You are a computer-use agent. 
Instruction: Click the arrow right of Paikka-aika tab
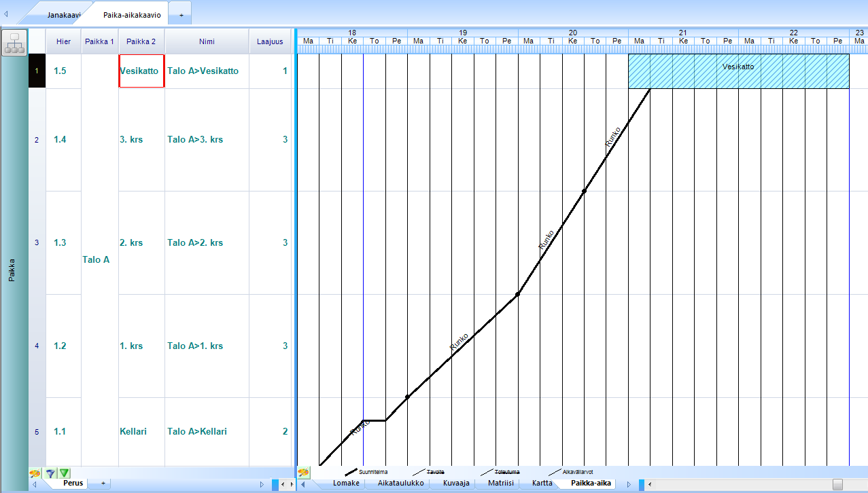click(628, 484)
